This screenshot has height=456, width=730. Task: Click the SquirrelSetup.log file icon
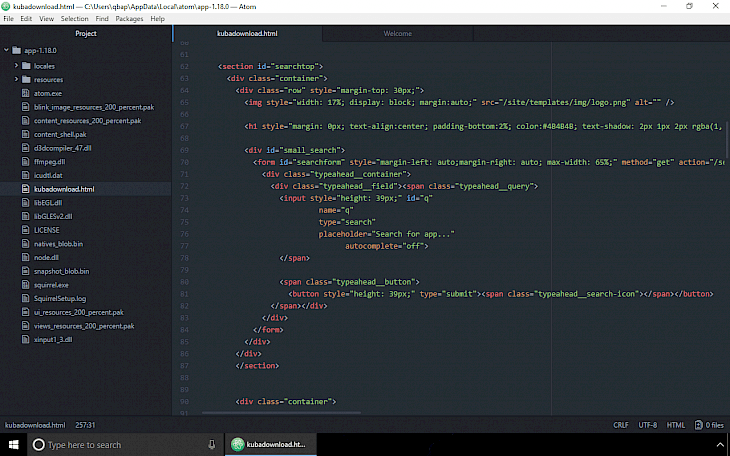(x=26, y=298)
